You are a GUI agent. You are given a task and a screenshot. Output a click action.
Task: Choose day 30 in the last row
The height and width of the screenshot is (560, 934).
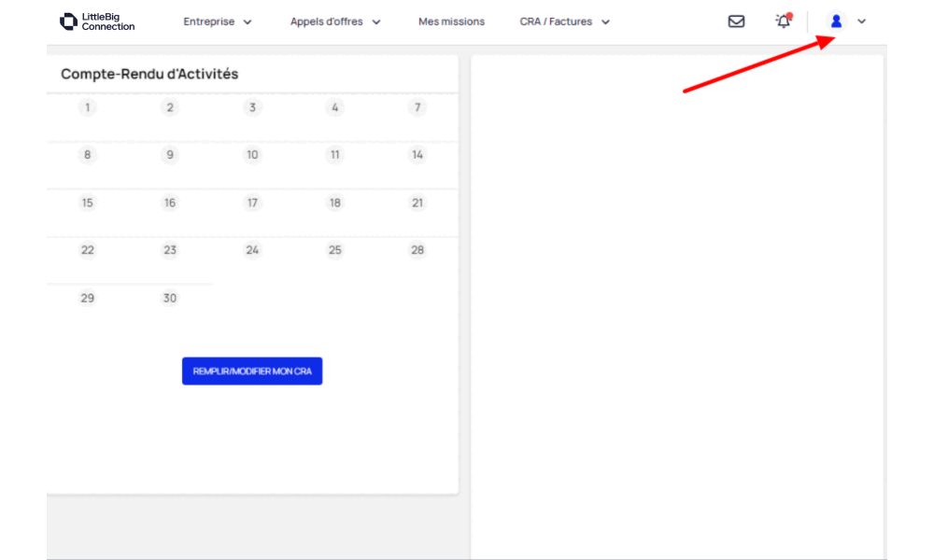point(170,298)
